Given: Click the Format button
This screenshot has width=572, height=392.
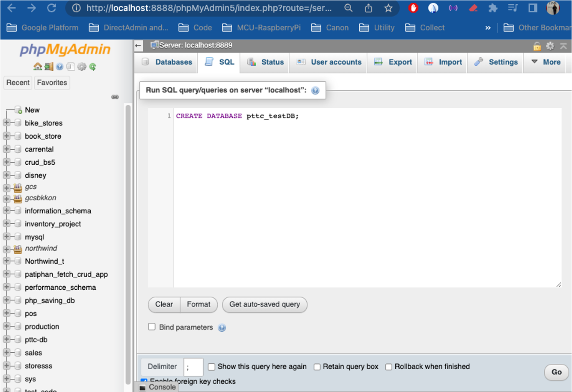Looking at the screenshot, I should point(199,305).
